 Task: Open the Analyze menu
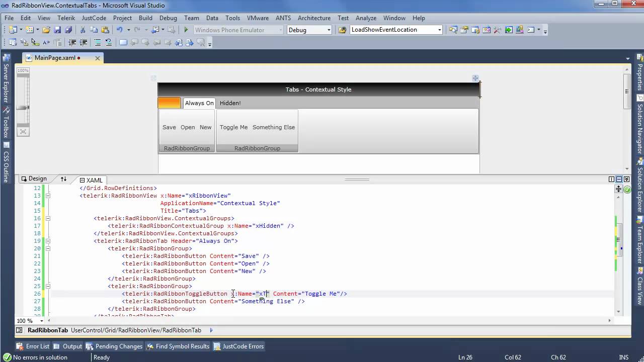(x=366, y=18)
